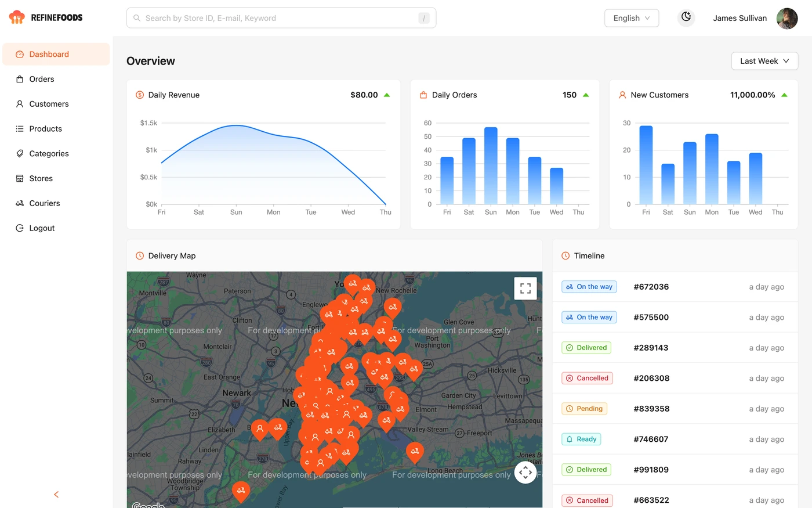Toggle fullscreen view on the delivery map
The height and width of the screenshot is (508, 812).
tap(525, 288)
